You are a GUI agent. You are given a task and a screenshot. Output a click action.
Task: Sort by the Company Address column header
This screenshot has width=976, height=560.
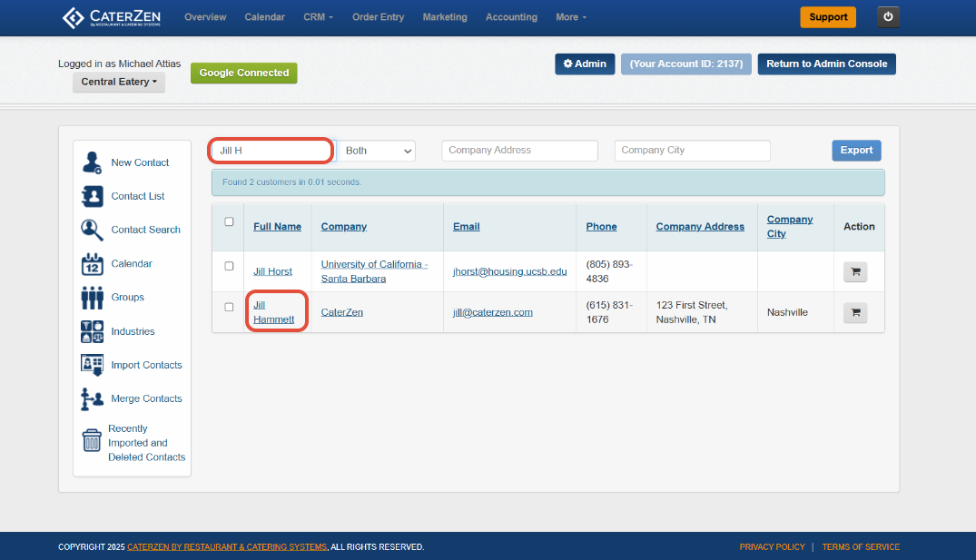tap(700, 227)
